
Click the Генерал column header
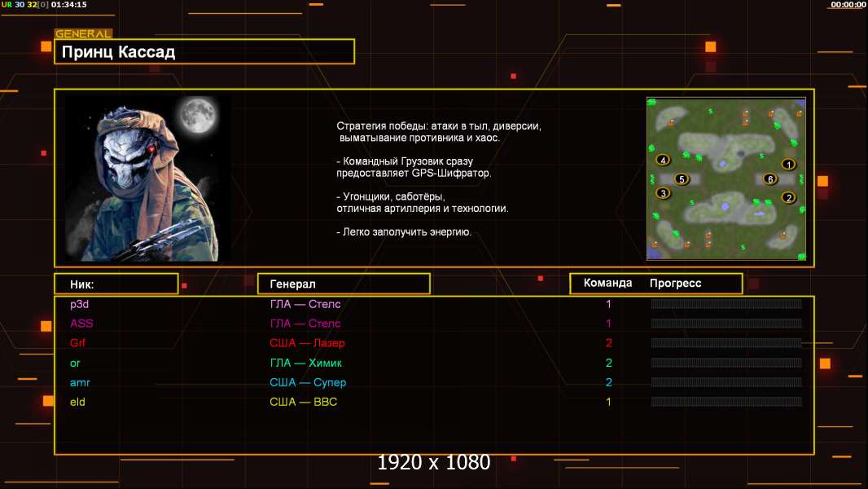344,284
